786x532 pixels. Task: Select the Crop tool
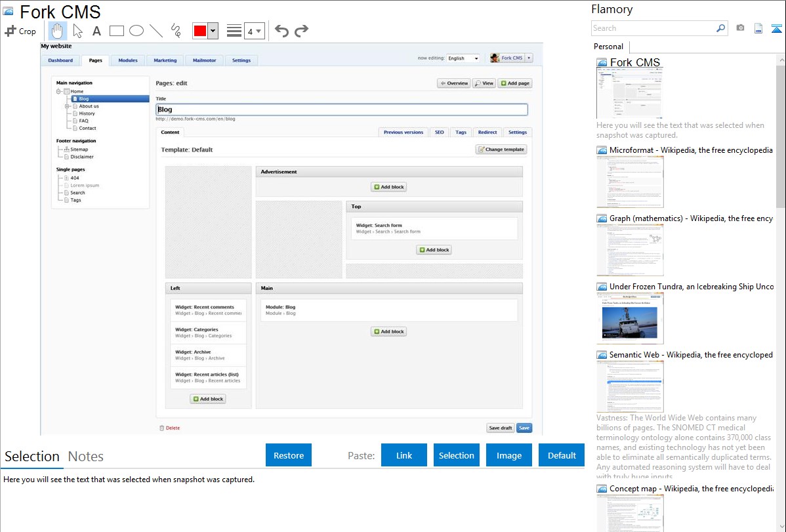(x=20, y=31)
